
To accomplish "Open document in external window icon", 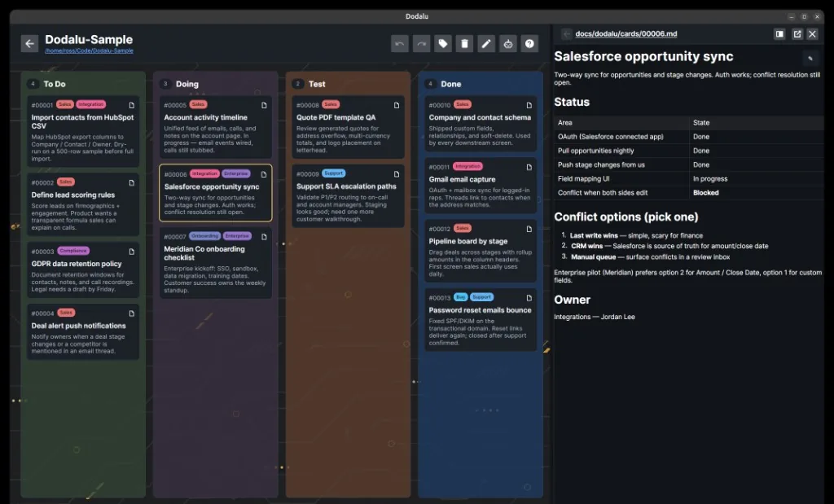I will [x=797, y=34].
